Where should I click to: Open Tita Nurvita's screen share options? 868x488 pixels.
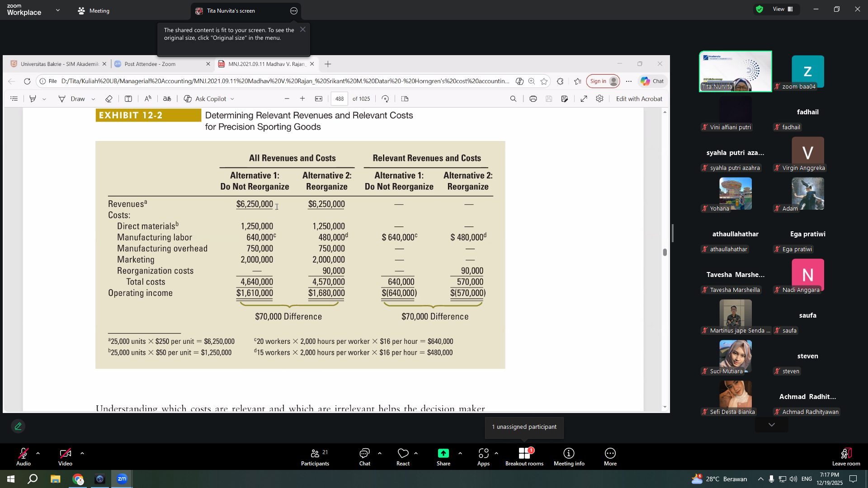tap(294, 11)
